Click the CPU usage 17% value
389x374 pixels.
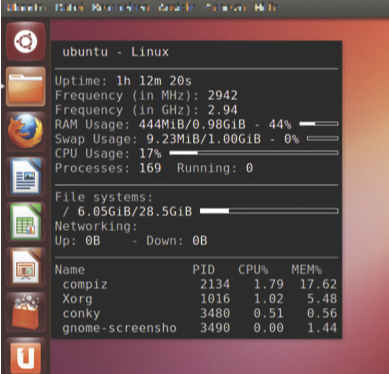150,154
